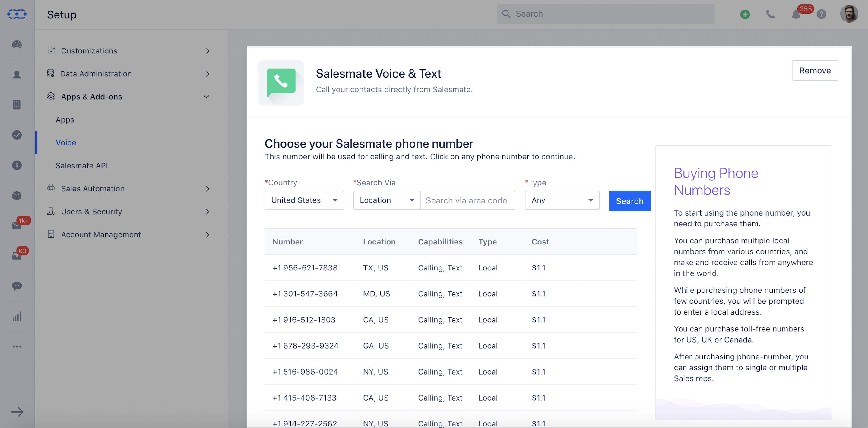The image size is (868, 428).
Task: Open the Search Via Location dropdown
Action: 387,200
